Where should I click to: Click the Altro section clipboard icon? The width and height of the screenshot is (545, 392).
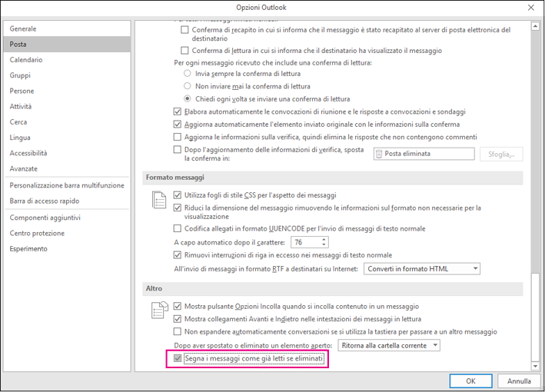pyautogui.click(x=160, y=310)
